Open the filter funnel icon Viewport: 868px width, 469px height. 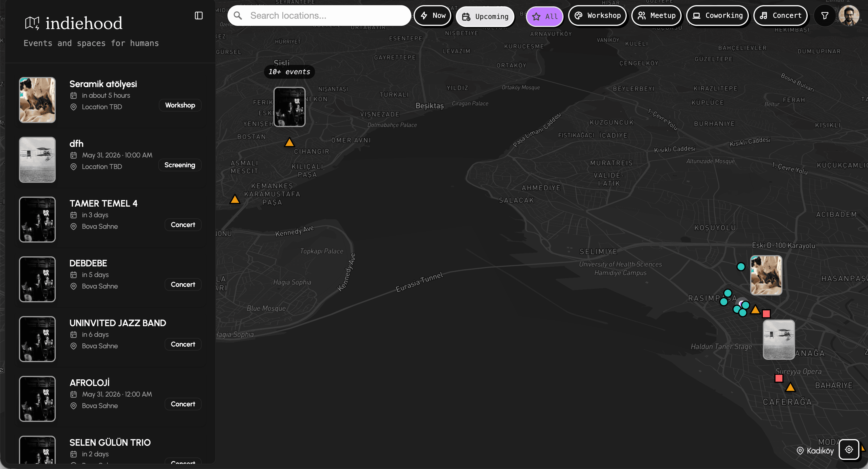(825, 16)
